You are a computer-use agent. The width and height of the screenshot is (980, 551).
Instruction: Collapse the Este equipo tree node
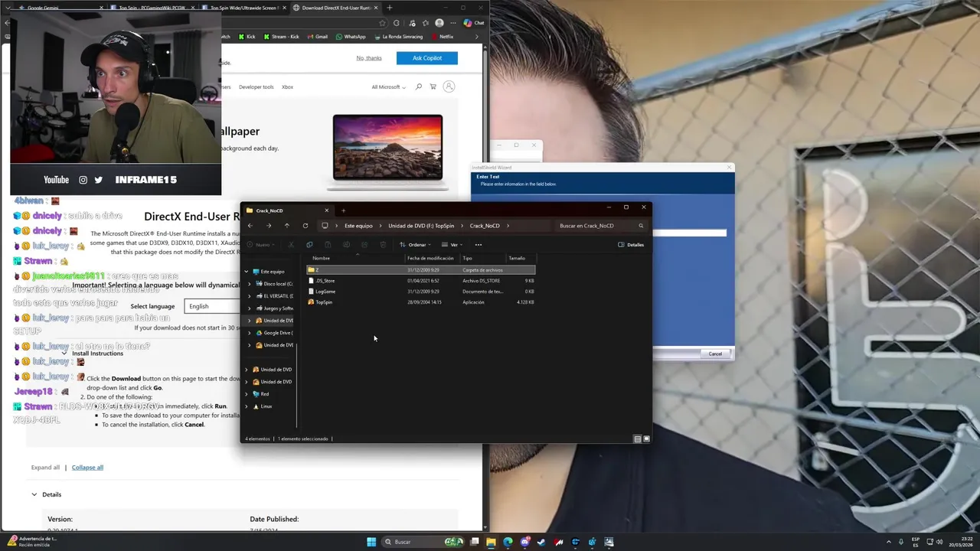pyautogui.click(x=247, y=272)
